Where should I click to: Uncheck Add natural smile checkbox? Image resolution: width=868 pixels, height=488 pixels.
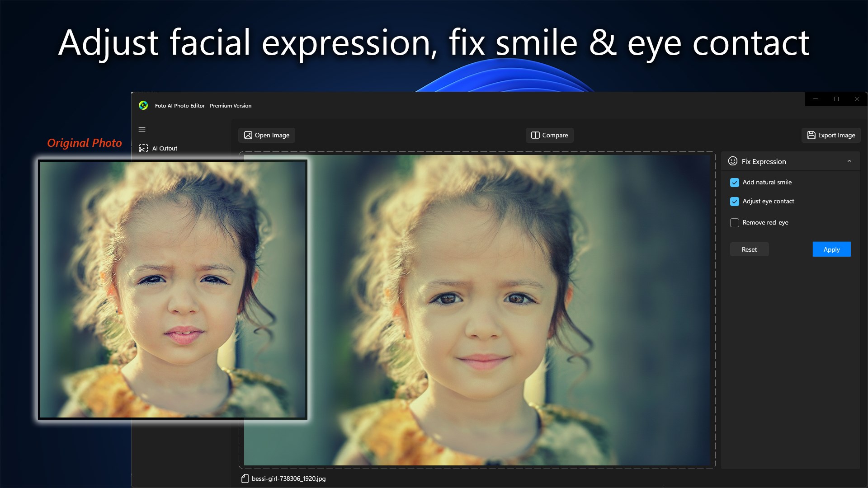click(x=735, y=183)
